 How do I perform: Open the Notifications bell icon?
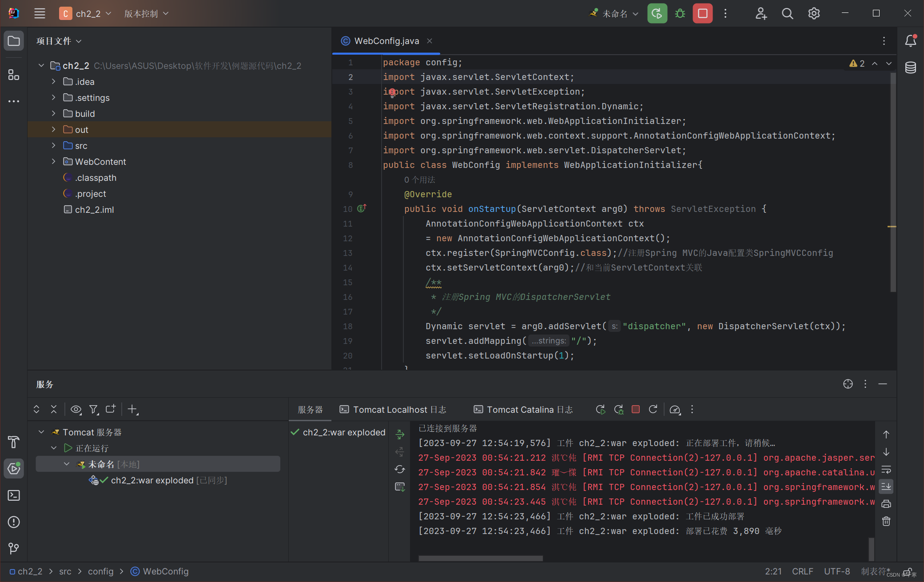[x=910, y=41]
